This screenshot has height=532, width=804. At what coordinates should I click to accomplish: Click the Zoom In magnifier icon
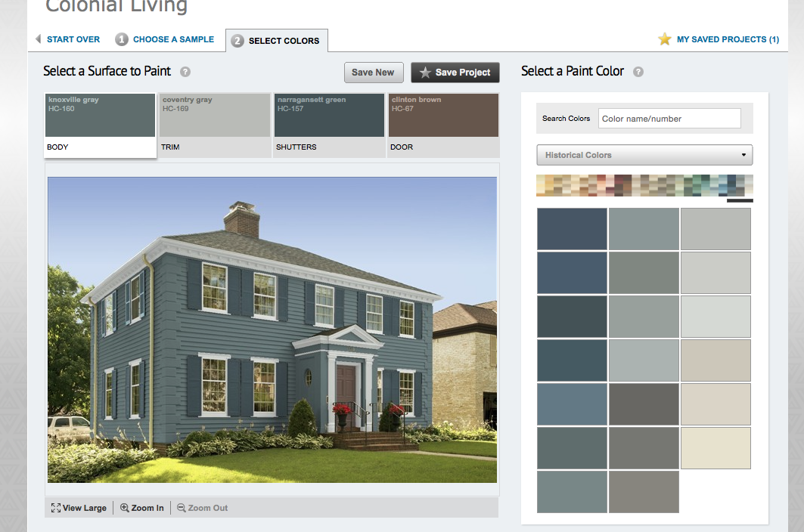pos(125,508)
